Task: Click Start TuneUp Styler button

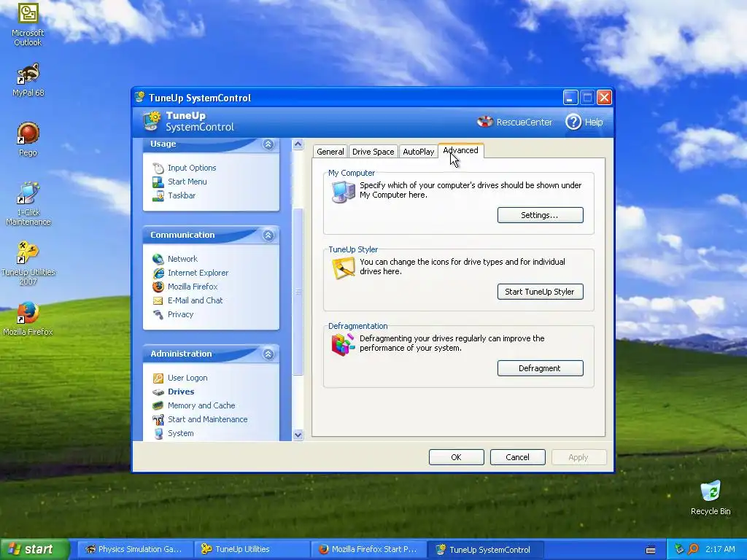Action: click(x=541, y=292)
